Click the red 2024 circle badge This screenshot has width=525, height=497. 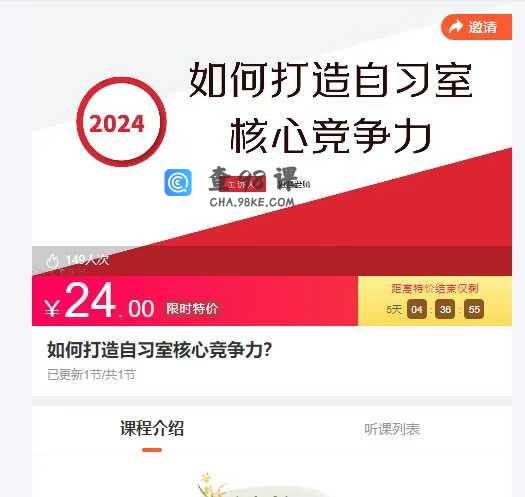tap(121, 122)
